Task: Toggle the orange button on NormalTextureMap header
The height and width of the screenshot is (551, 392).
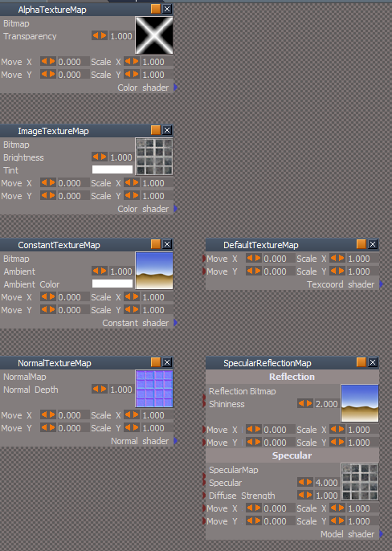Action: [155, 362]
